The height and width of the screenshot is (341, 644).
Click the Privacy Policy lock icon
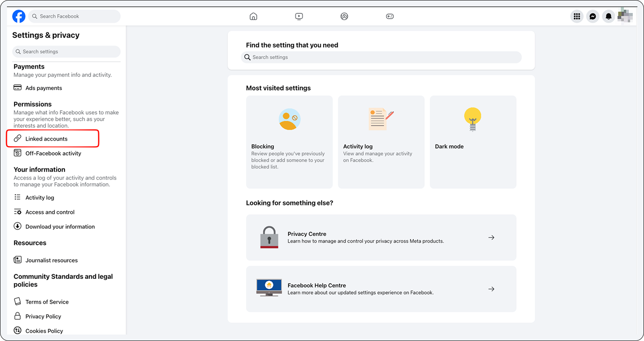pyautogui.click(x=18, y=316)
